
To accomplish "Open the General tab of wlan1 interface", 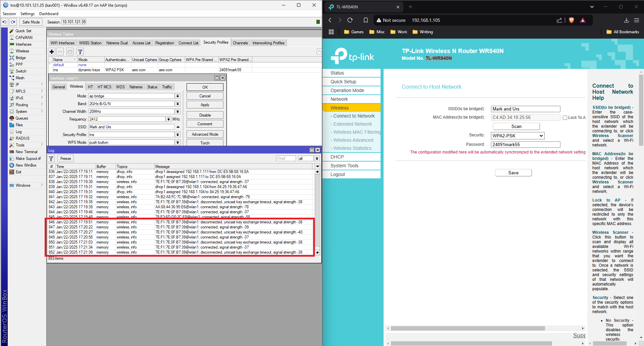I will coord(59,87).
